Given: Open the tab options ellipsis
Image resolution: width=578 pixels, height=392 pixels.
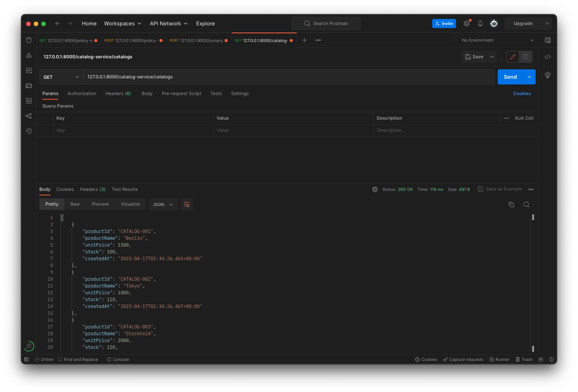Looking at the screenshot, I should pyautogui.click(x=318, y=40).
